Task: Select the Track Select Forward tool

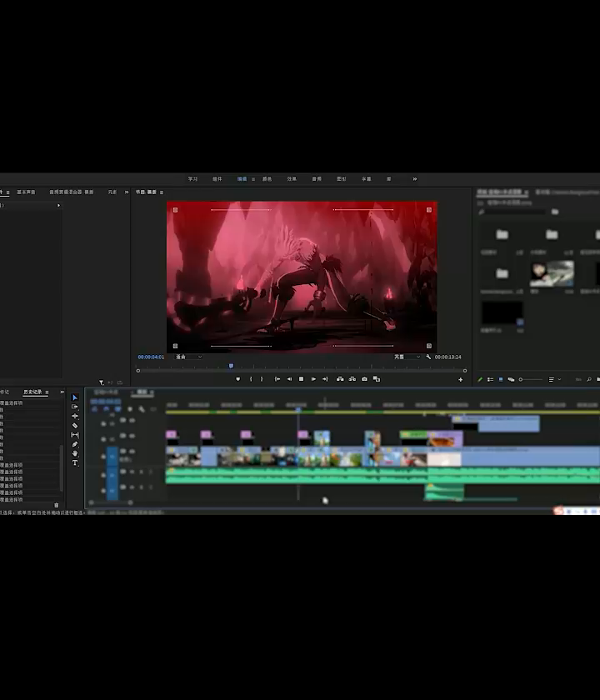Action: pyautogui.click(x=75, y=407)
